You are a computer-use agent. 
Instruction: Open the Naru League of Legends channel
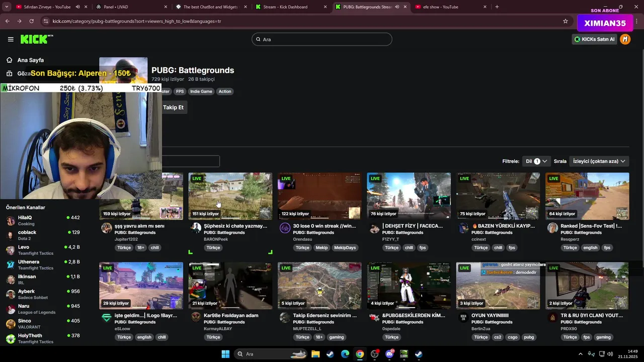click(43, 309)
